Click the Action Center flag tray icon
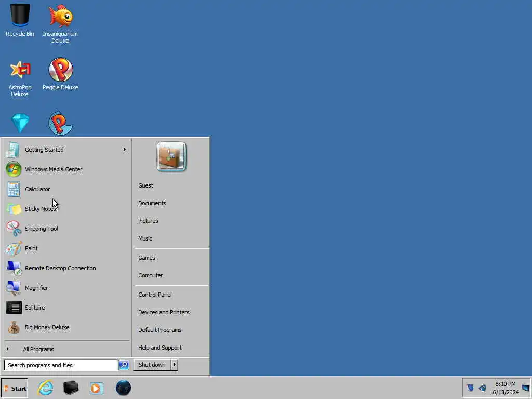 click(470, 388)
